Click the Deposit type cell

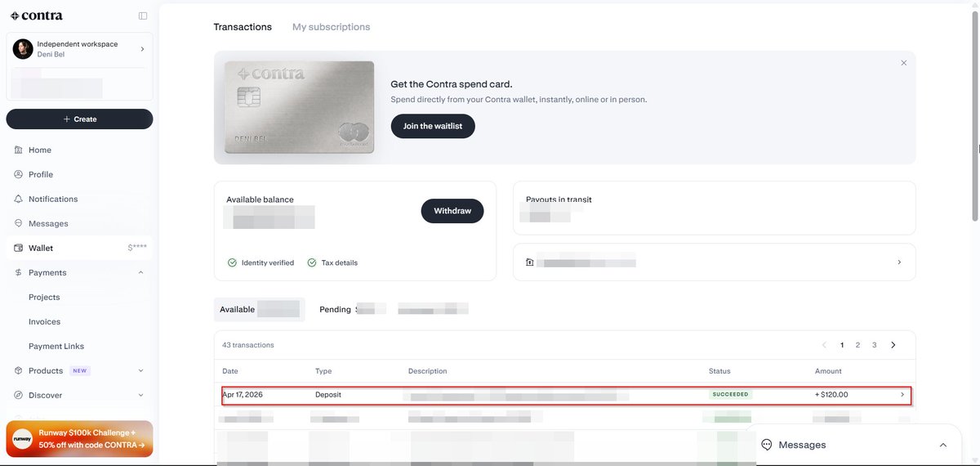pos(328,394)
